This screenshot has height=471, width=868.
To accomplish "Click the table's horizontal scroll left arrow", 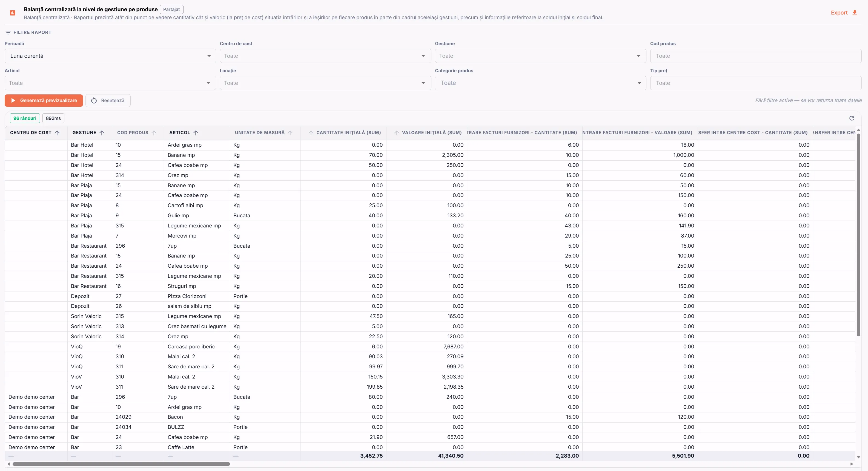I will click(9, 464).
